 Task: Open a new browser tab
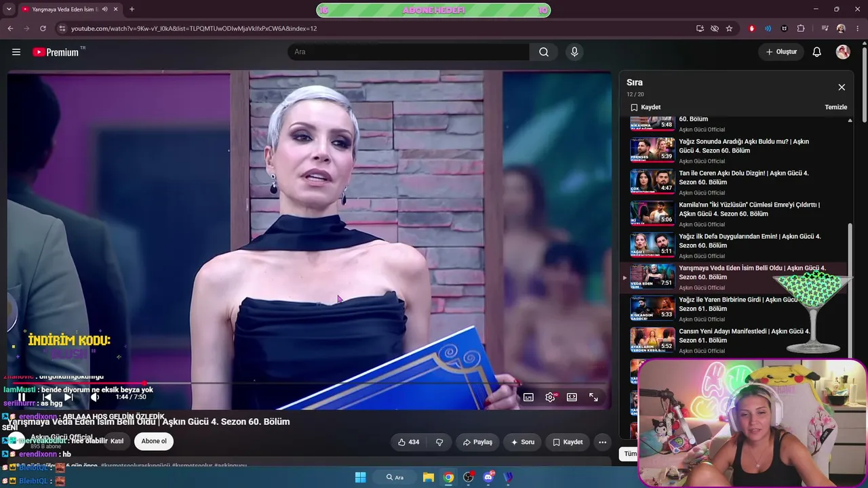click(x=132, y=9)
